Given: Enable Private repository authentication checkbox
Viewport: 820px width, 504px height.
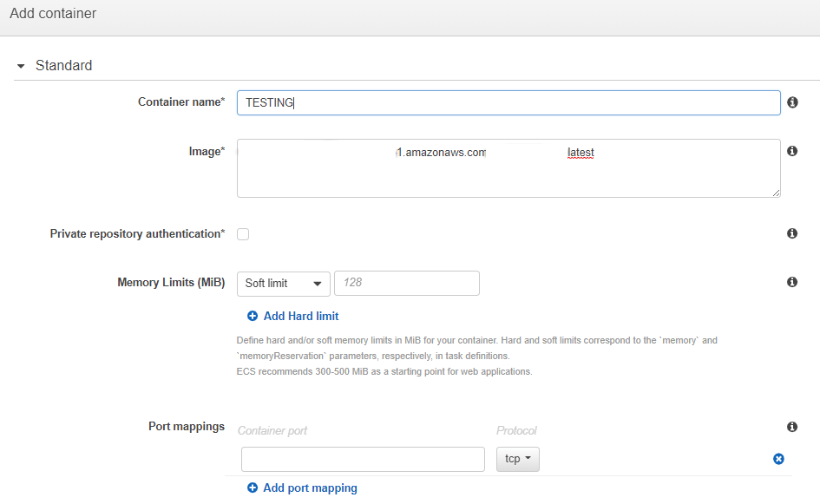Looking at the screenshot, I should pyautogui.click(x=243, y=234).
